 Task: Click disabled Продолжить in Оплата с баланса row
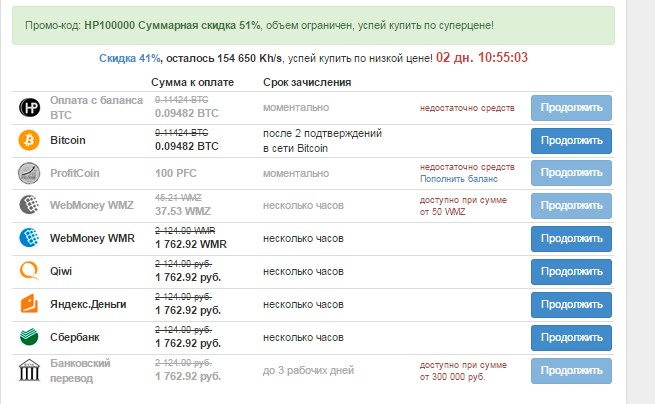point(571,108)
